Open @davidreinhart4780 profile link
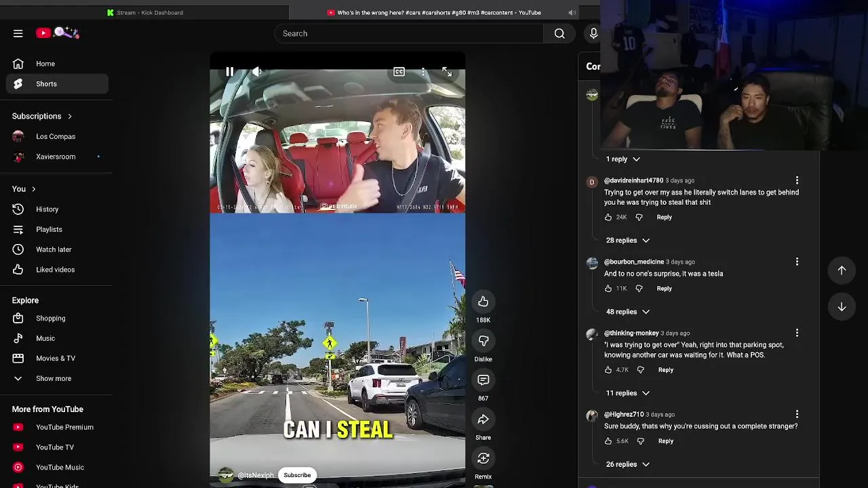 [x=633, y=181]
